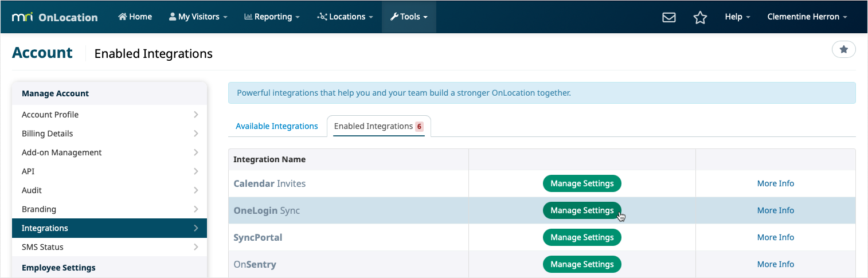Click the star favorites icon in top bar
Image resolution: width=868 pixels, height=278 pixels.
click(700, 17)
